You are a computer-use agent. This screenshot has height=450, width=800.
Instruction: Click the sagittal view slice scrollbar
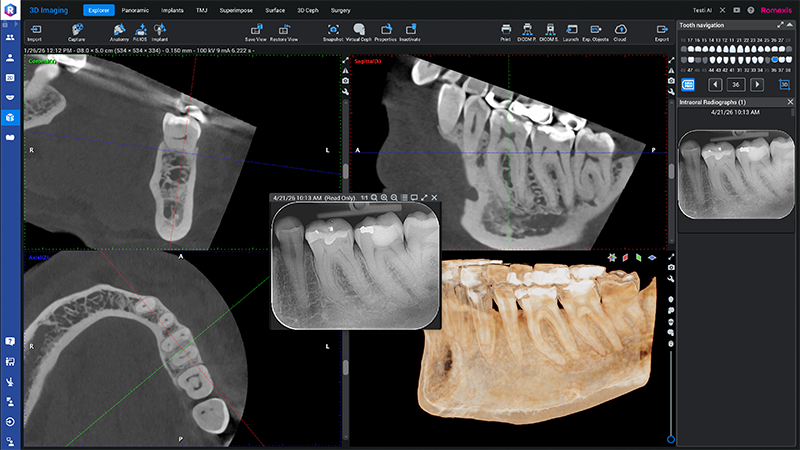tap(671, 171)
